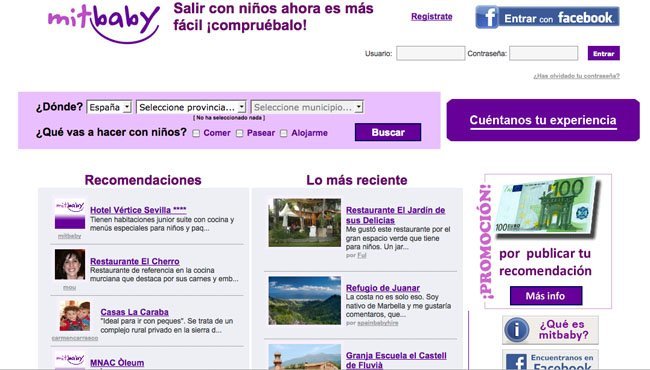Screen dimensions: 650x370
Task: Open the blue info icon for ¿Qué es mitbaby?
Action: point(516,330)
